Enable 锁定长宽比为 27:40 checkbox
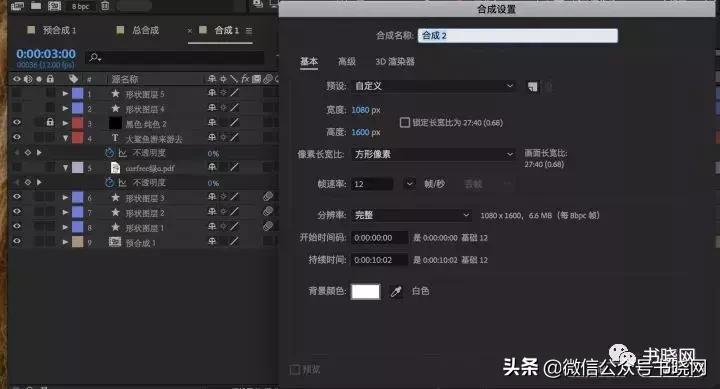This screenshot has width=720, height=389. [x=405, y=123]
